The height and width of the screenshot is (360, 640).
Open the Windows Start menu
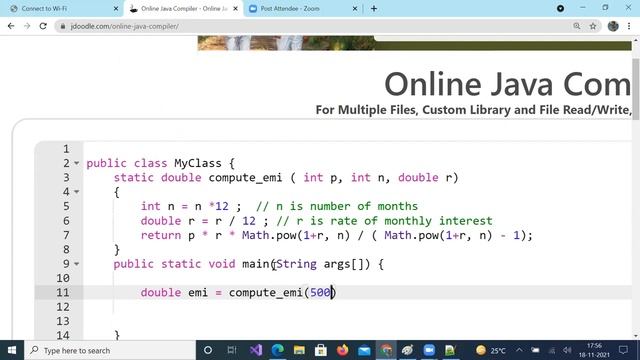click(x=12, y=350)
